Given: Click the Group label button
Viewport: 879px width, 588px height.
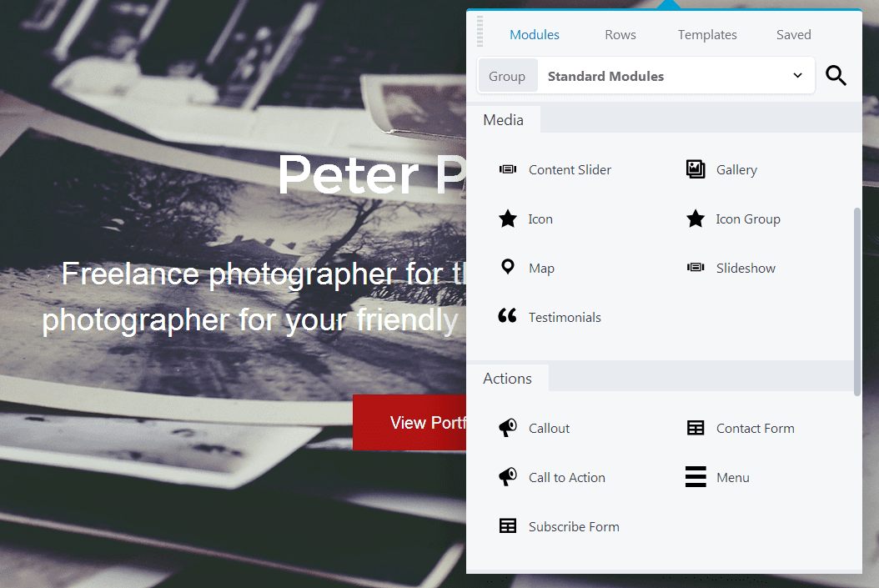Looking at the screenshot, I should click(x=507, y=76).
